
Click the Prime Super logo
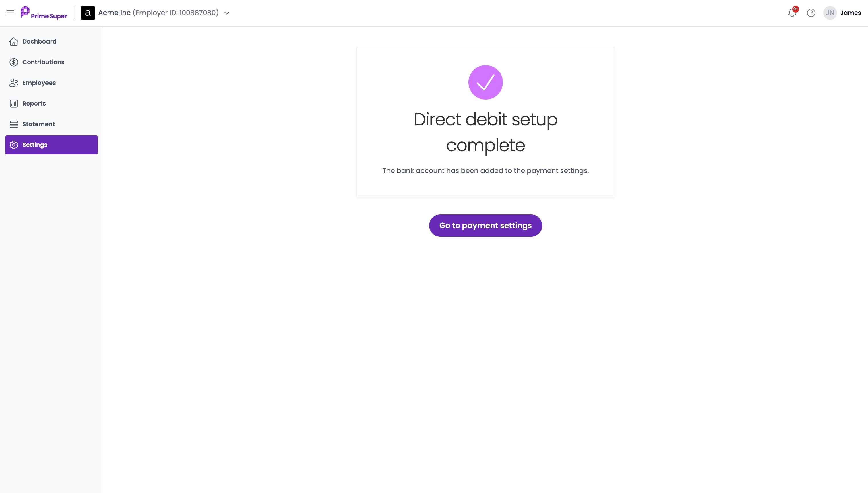pos(44,13)
